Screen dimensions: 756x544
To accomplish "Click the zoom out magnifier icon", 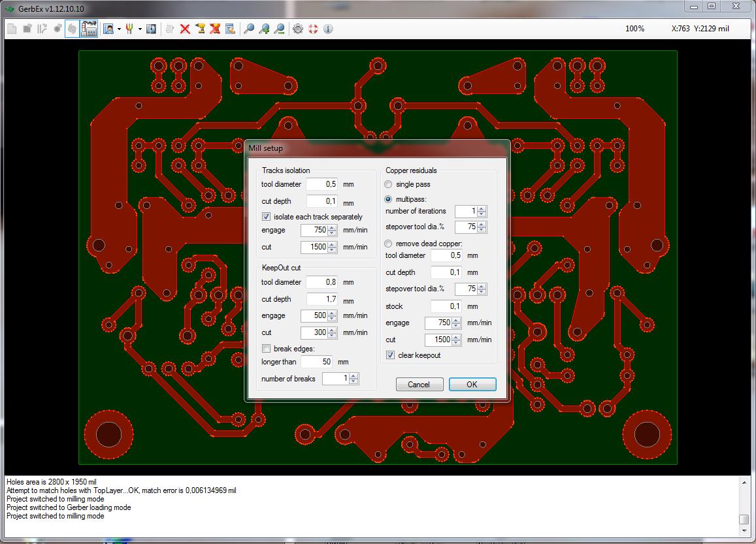I will tap(278, 29).
